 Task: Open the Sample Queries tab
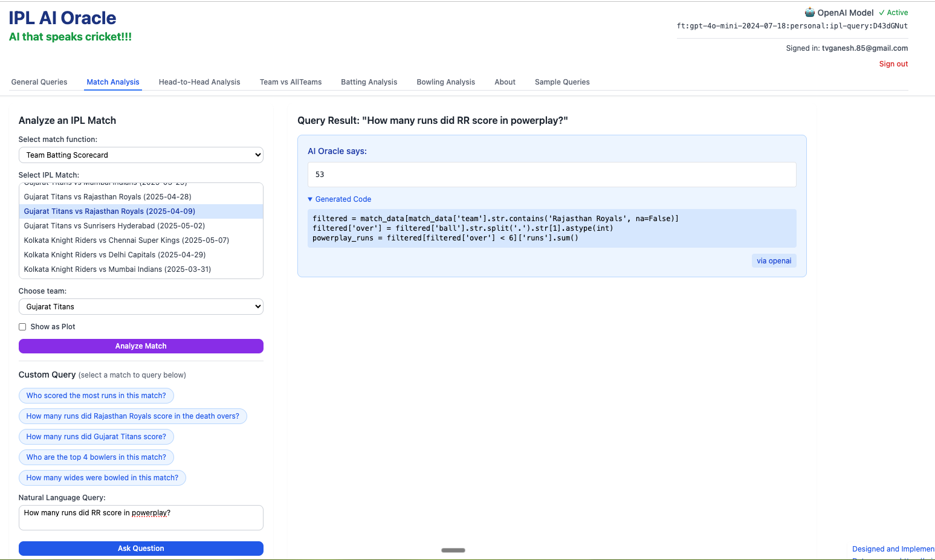561,82
